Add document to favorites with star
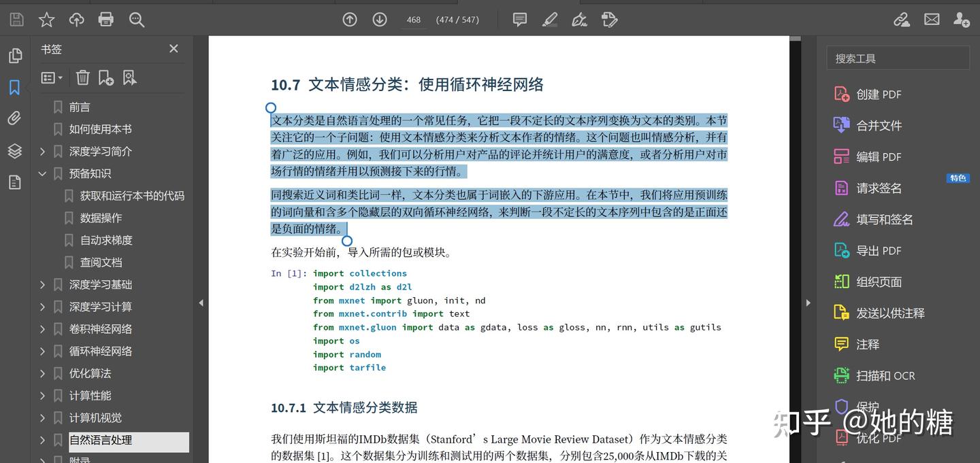Screen dimensions: 980x463 click(x=46, y=19)
